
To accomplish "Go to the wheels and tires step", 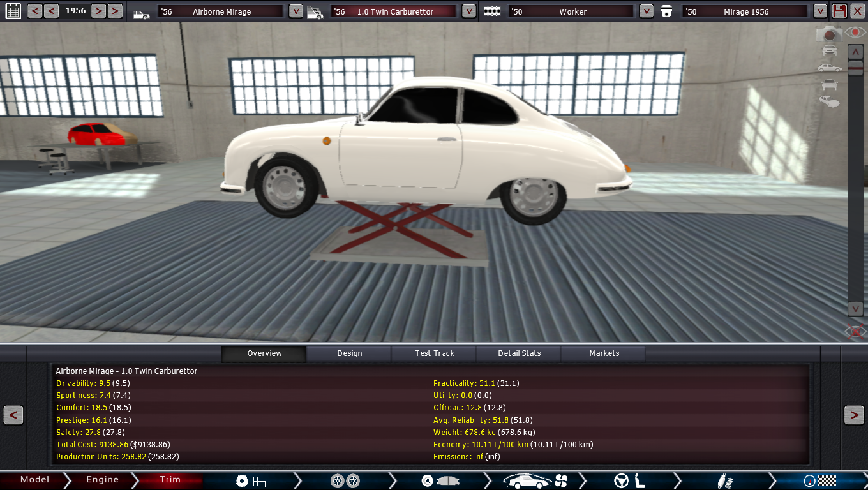I will [x=345, y=480].
